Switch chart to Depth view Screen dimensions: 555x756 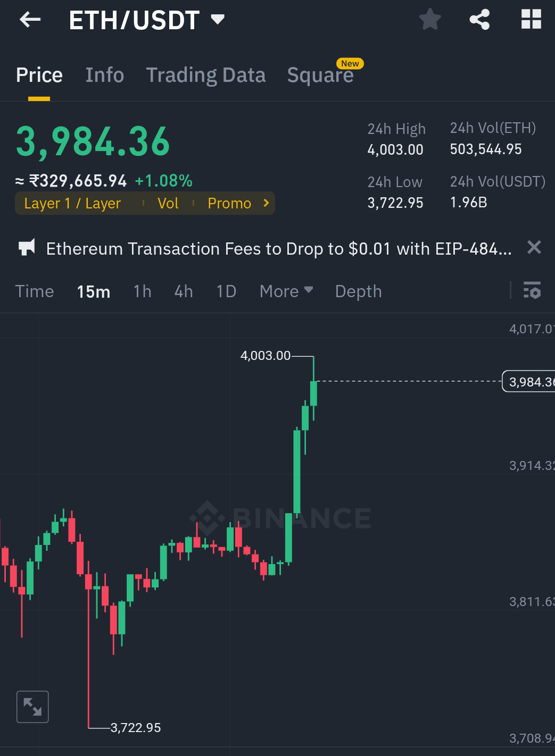point(358,291)
